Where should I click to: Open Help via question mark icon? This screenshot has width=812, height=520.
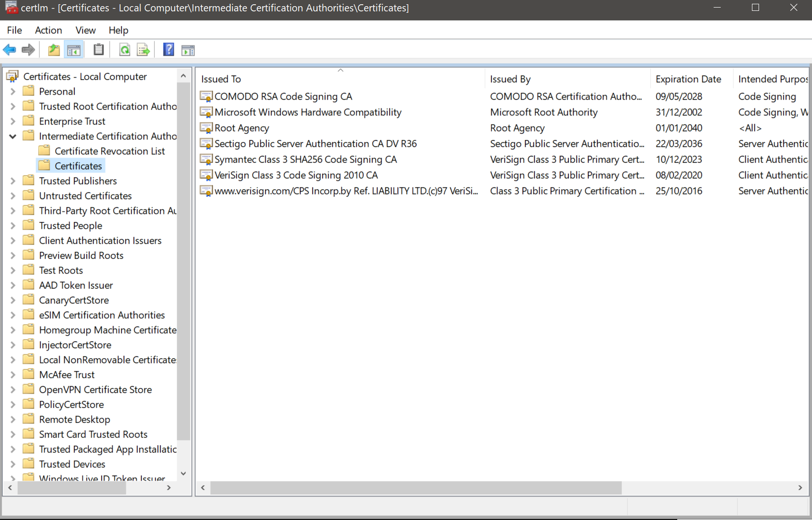point(168,50)
